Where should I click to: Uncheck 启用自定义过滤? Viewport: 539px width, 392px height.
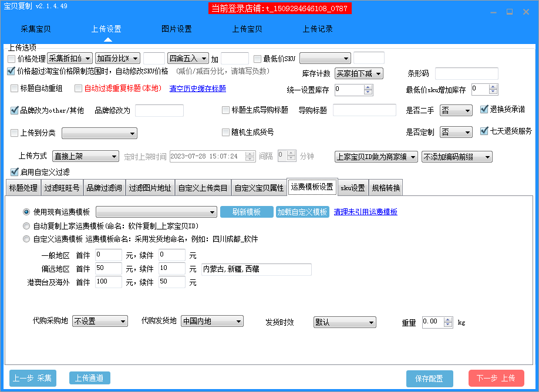pos(14,172)
